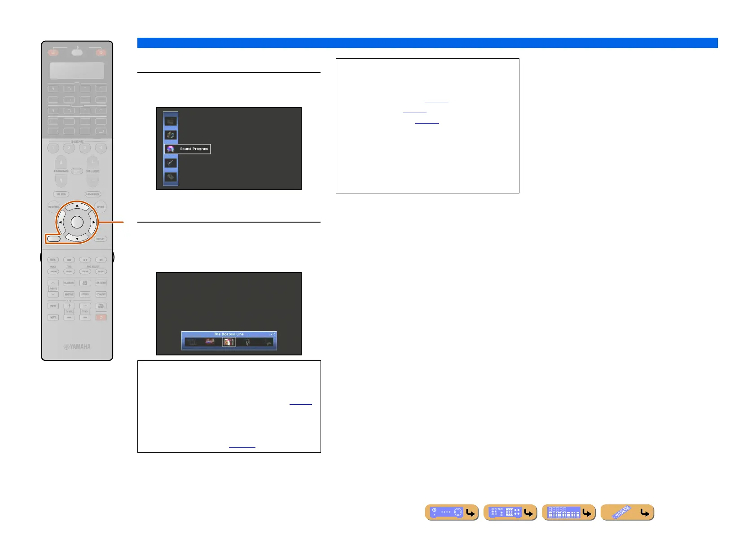The height and width of the screenshot is (534, 756).
Task: Click the round ENTER button on remote
Action: [77, 222]
